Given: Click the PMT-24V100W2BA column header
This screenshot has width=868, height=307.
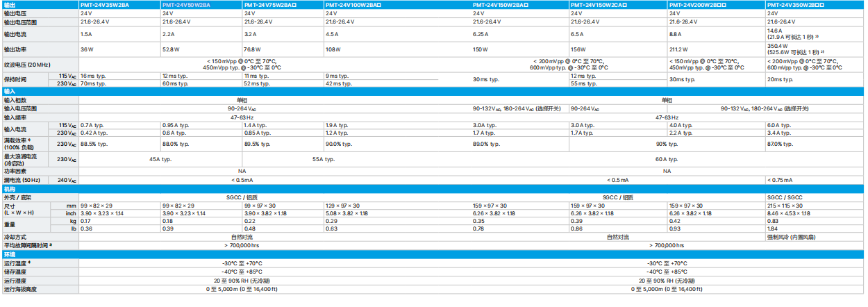Looking at the screenshot, I should pos(351,5).
